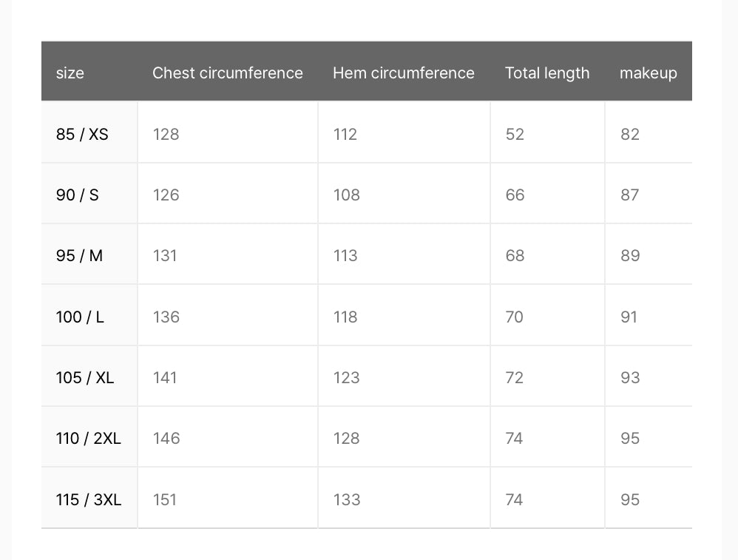Viewport: 738px width, 560px height.
Task: Click total length value 74 in 2XL row
Action: click(514, 438)
